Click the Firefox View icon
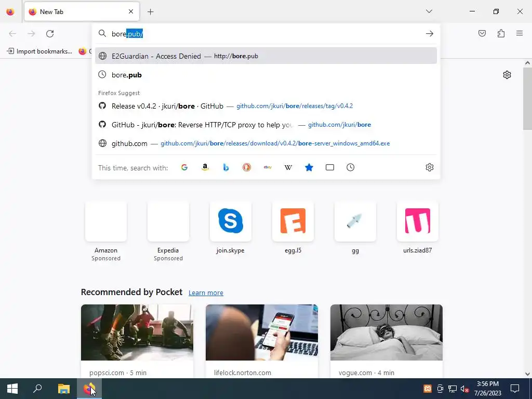 [x=10, y=12]
